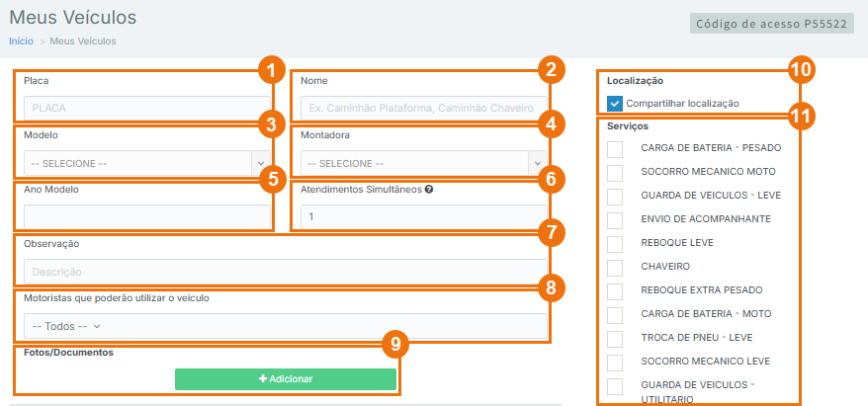Viewport: 868px width, 406px height.
Task: Click the Placa input field
Action: click(x=146, y=108)
